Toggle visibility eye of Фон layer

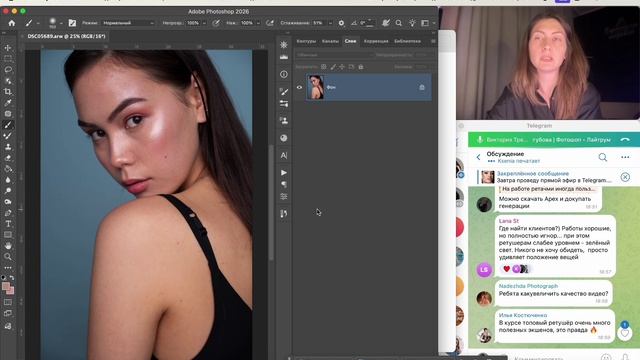(300, 87)
